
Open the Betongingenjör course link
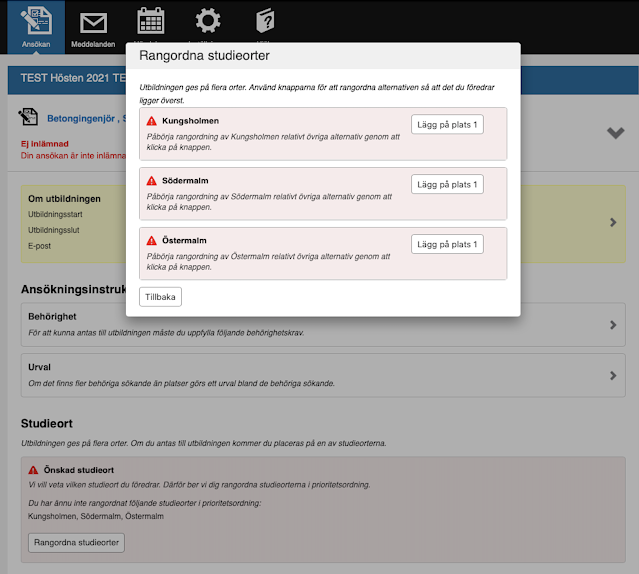90,118
